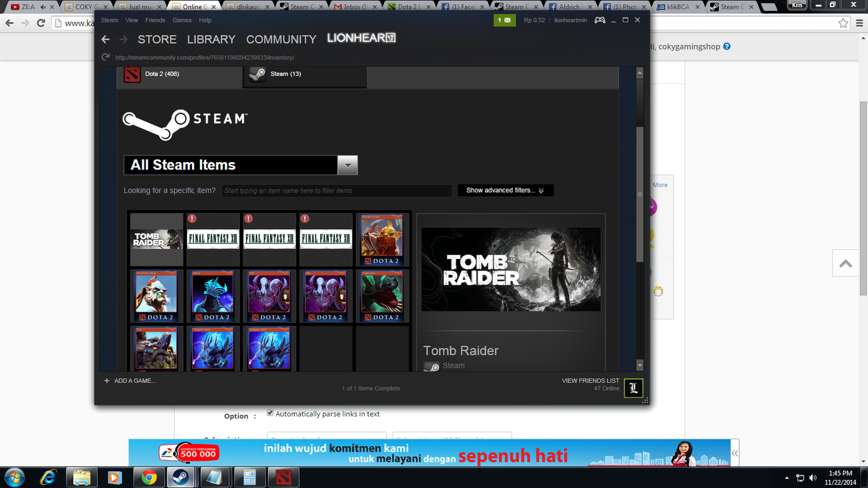Viewport: 868px width, 488px height.
Task: Switch to the ZE:A YouTube Chrome tab
Action: 33,7
